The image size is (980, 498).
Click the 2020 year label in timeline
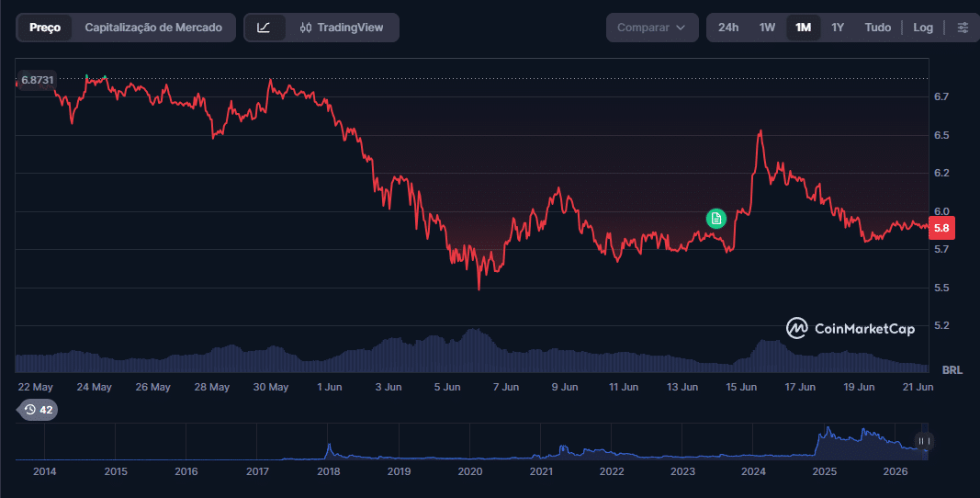click(x=470, y=471)
